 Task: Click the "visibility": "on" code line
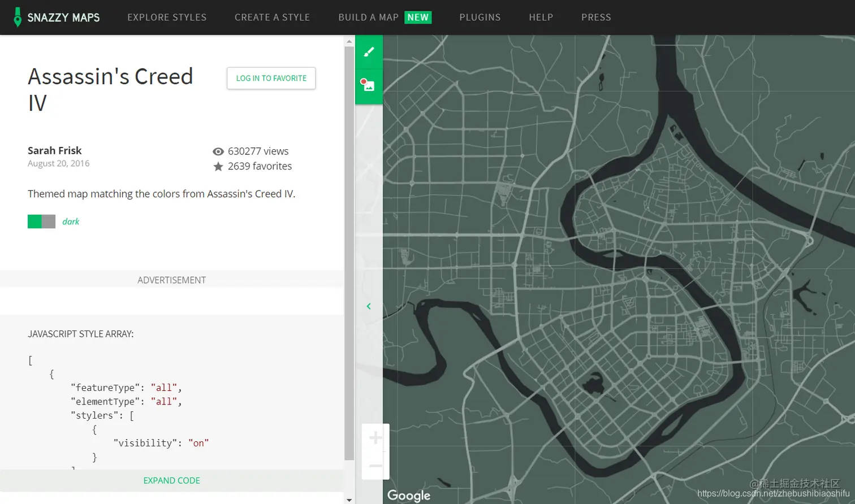[161, 443]
